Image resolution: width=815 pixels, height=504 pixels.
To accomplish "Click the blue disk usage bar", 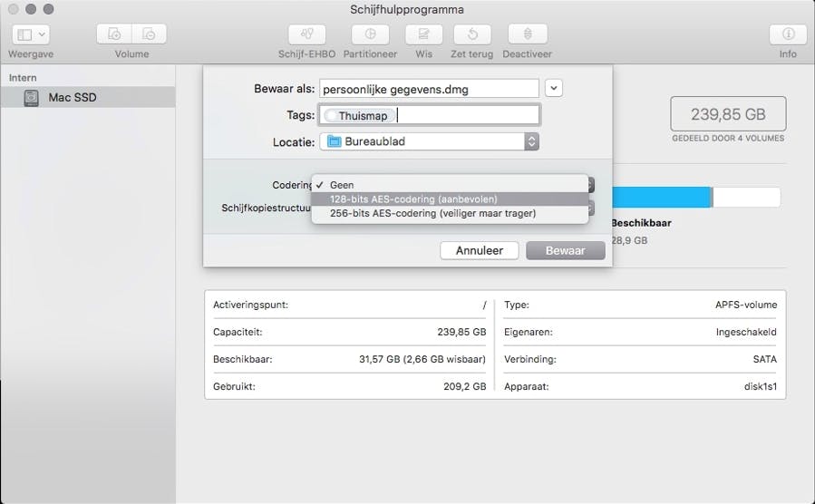I will (x=660, y=198).
